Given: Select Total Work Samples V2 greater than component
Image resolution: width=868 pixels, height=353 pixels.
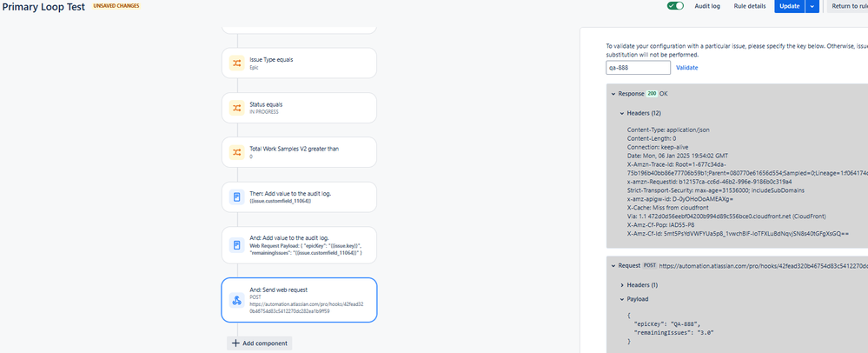Looking at the screenshot, I should click(299, 152).
